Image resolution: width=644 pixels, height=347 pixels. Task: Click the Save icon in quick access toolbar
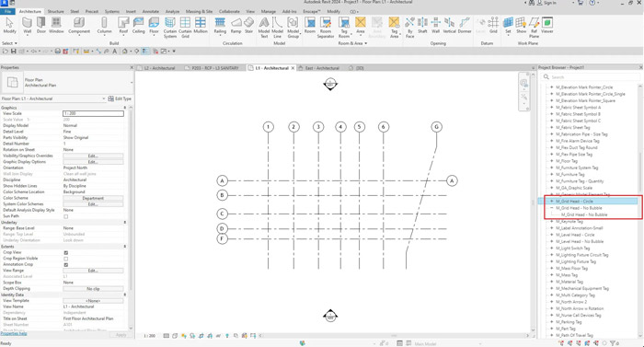14,52
